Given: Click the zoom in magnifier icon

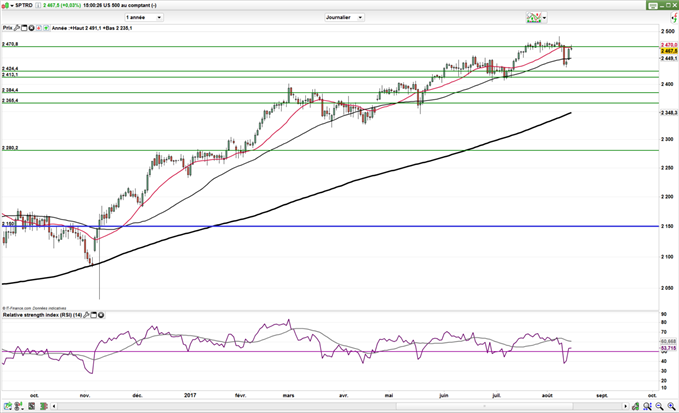Looking at the screenshot, I should click(672, 406).
